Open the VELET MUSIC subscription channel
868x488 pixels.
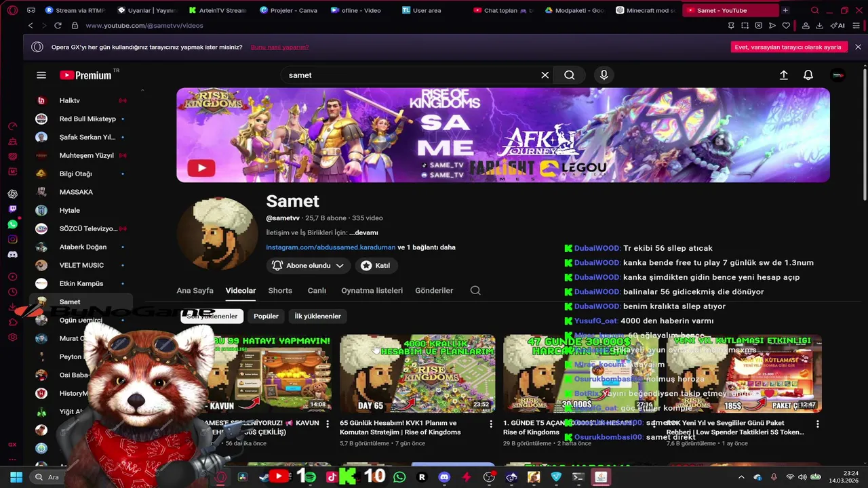tap(80, 265)
